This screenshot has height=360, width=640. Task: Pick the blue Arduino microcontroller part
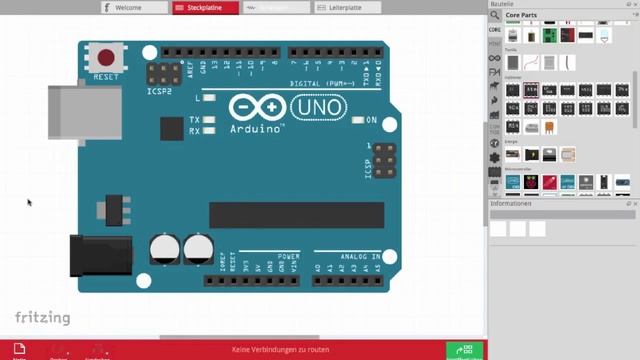tap(513, 182)
